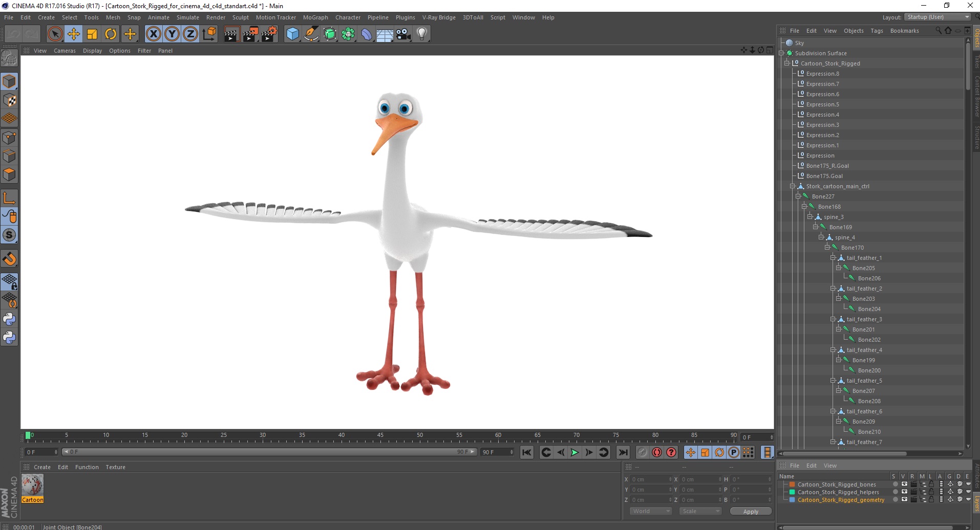Open the World coordinate dropdown
The width and height of the screenshot is (980, 530).
[x=651, y=511]
